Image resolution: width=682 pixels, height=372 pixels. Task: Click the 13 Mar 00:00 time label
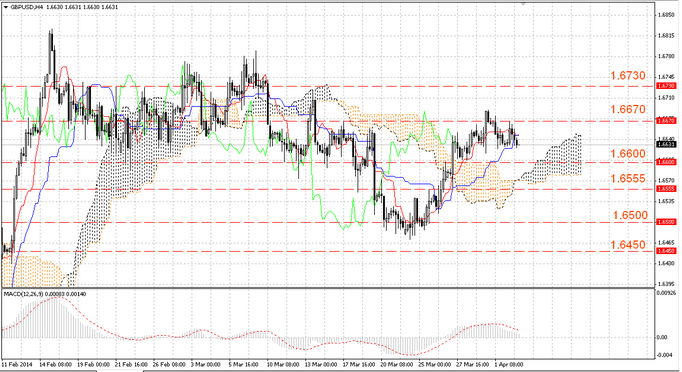click(321, 364)
